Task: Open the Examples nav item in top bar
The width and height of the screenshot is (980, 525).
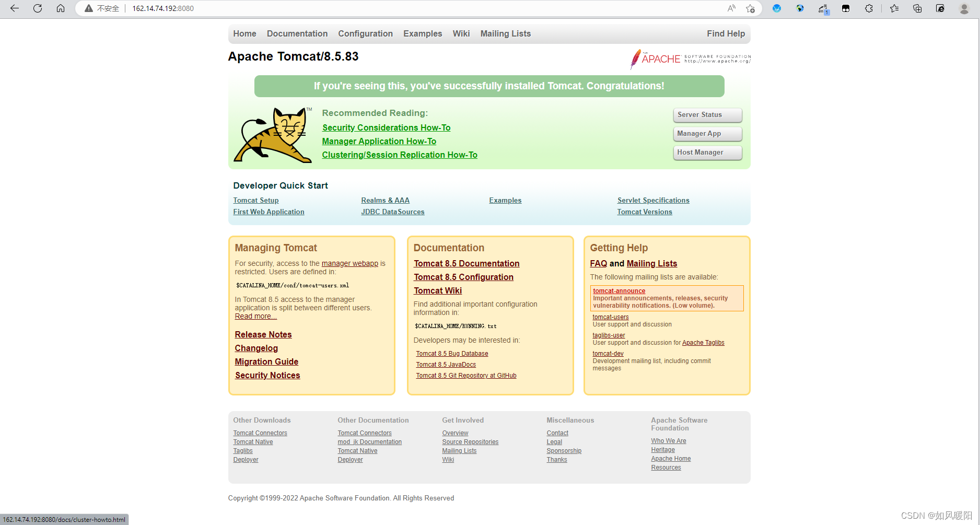Action: [423, 33]
